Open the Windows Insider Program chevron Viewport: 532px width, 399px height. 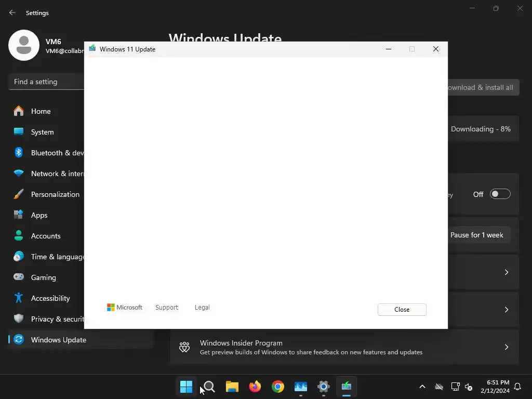coord(506,347)
